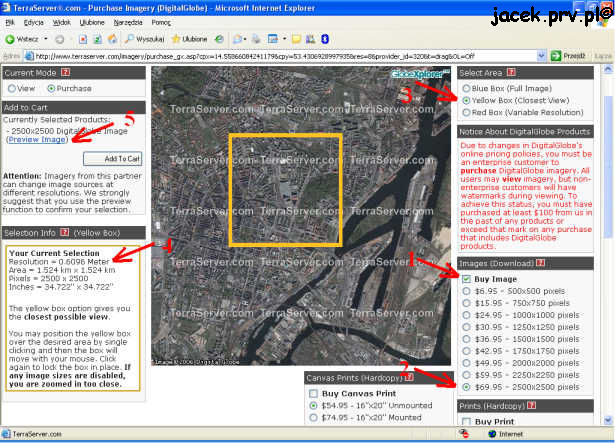Image resolution: width=615 pixels, height=443 pixels.
Task: Choose Red Box (Variable Resolution) option
Action: pos(466,113)
